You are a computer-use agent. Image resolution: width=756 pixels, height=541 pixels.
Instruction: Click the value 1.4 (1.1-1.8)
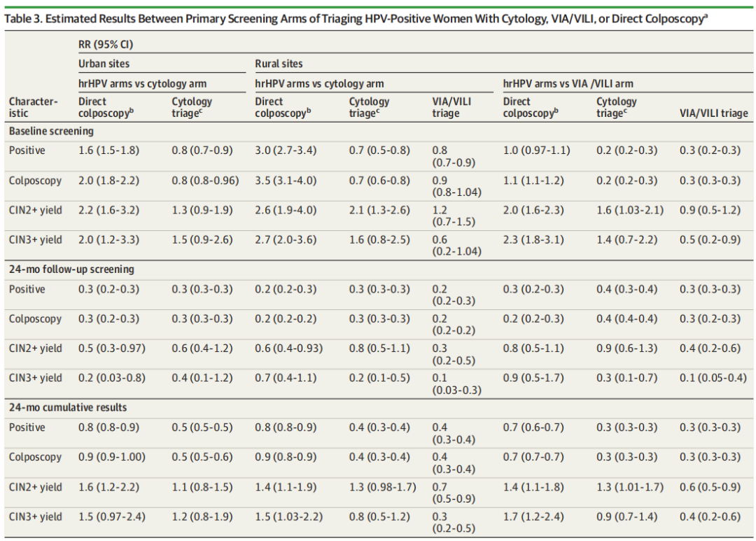pos(533,487)
